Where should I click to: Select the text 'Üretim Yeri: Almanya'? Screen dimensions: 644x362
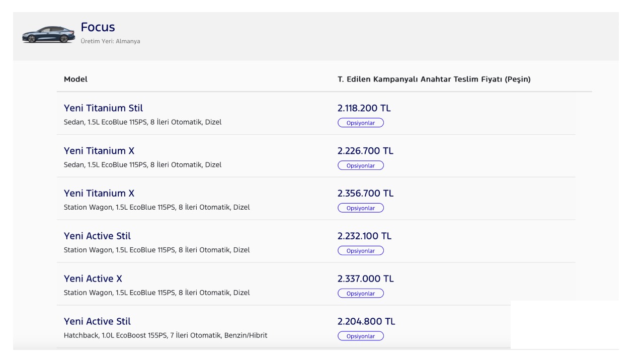(110, 41)
